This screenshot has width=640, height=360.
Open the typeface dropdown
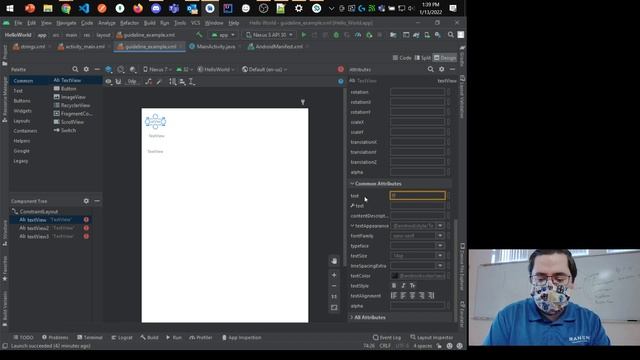pos(440,246)
